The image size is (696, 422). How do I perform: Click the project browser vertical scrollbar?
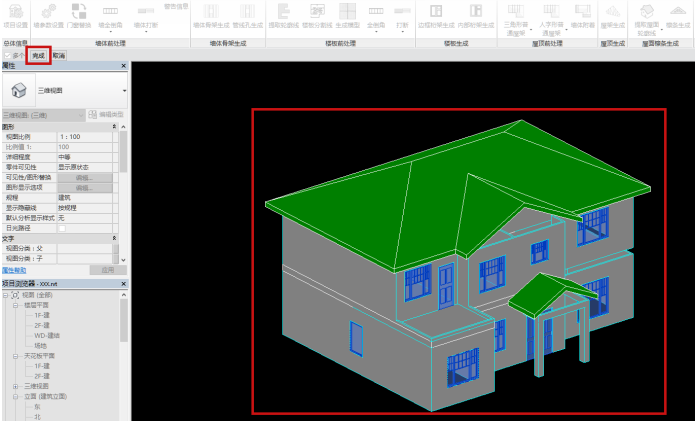click(x=123, y=319)
